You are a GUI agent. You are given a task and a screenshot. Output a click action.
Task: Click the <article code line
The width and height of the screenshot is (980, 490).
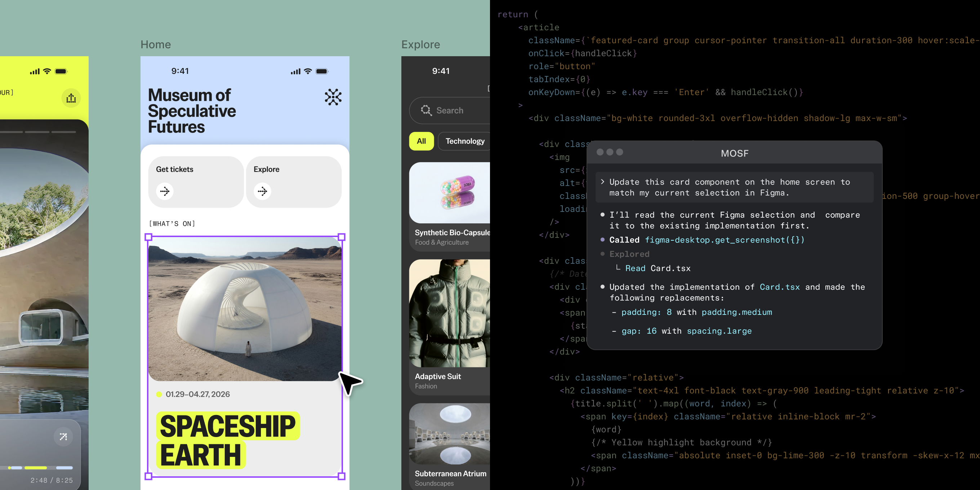tap(538, 27)
